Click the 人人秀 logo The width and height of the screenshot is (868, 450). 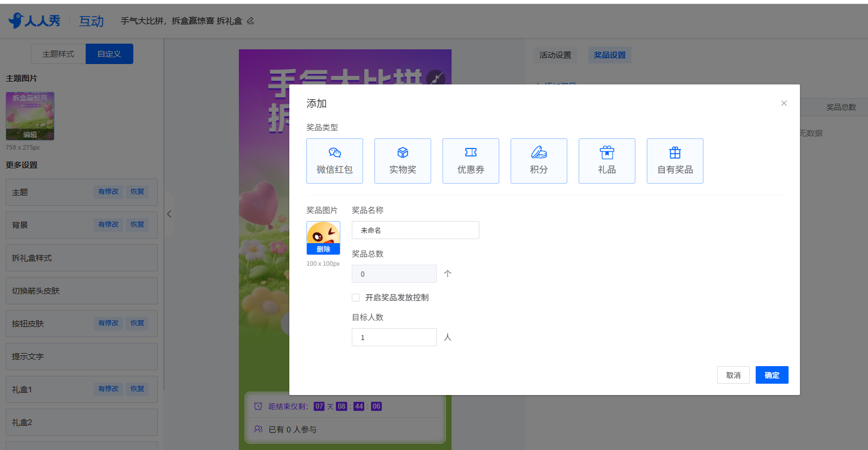(x=35, y=21)
